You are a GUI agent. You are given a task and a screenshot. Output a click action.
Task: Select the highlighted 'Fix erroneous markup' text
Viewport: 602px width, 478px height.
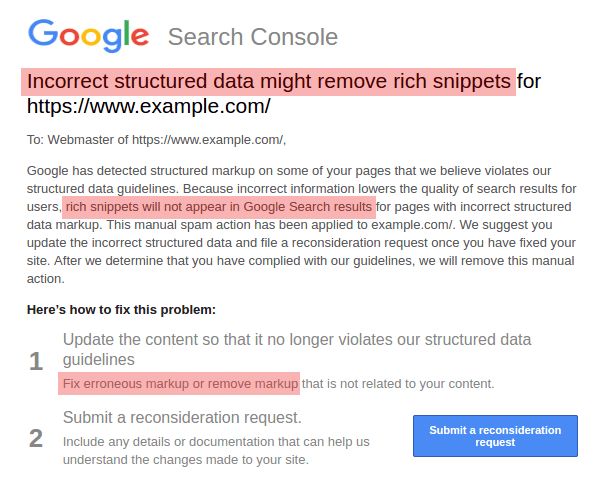click(x=180, y=383)
